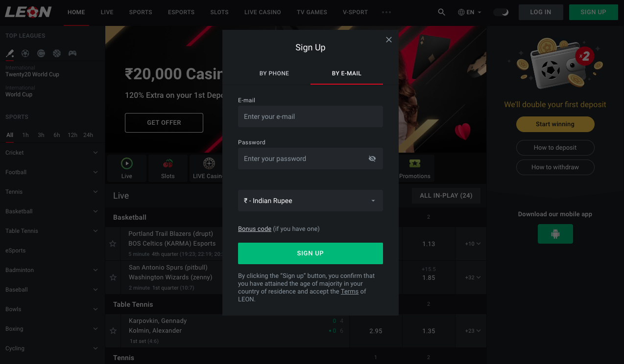Viewport: 624px width, 364px height.
Task: Click the Enter your e-mail field
Action: coord(310,116)
